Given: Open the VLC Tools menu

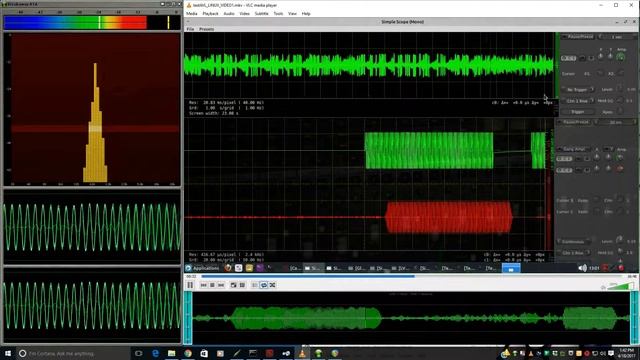Looking at the screenshot, I should tap(278, 13).
